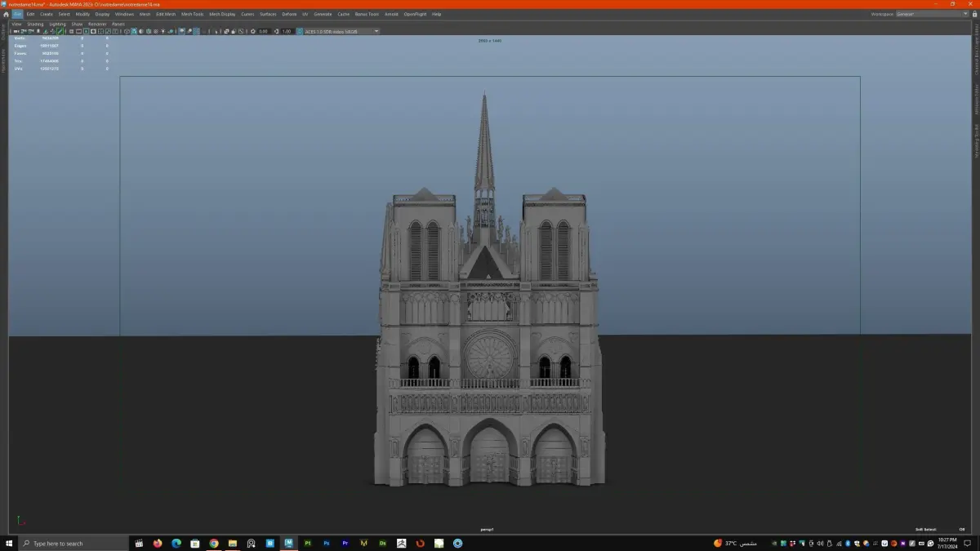Reset exposure with the icon before 0.00
The height and width of the screenshot is (551, 980).
coord(252,31)
